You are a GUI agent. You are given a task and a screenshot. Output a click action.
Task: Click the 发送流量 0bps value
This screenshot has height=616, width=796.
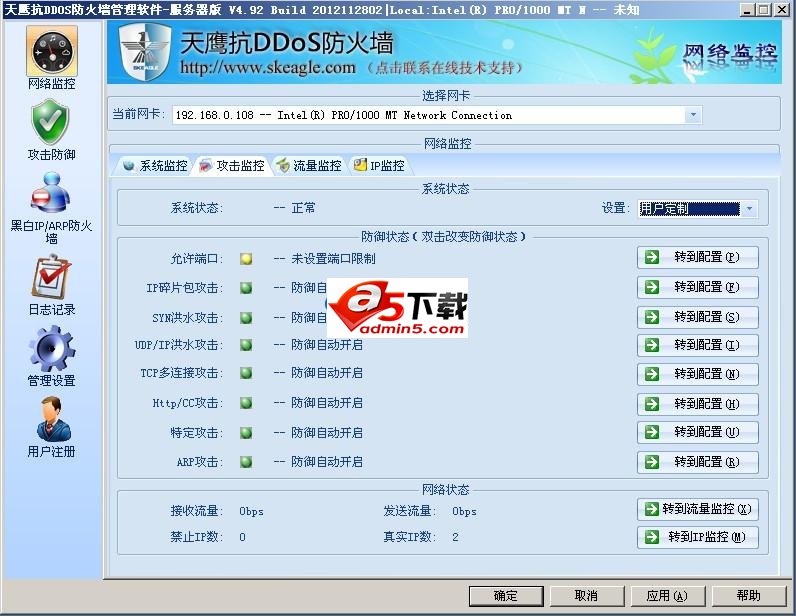(465, 511)
